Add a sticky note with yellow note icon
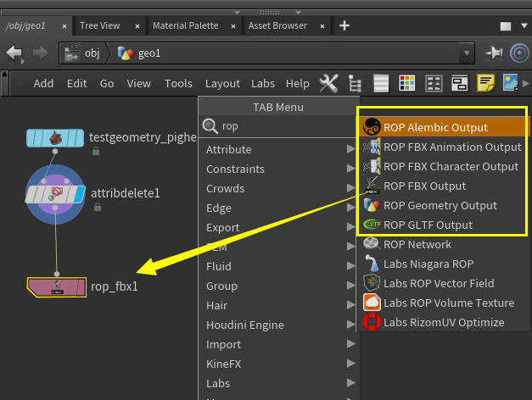The width and height of the screenshot is (532, 400). 486,83
